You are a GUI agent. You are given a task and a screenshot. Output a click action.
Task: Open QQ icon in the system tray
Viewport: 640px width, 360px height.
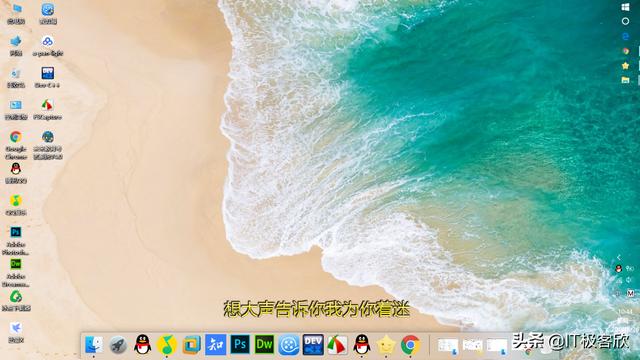(x=619, y=268)
